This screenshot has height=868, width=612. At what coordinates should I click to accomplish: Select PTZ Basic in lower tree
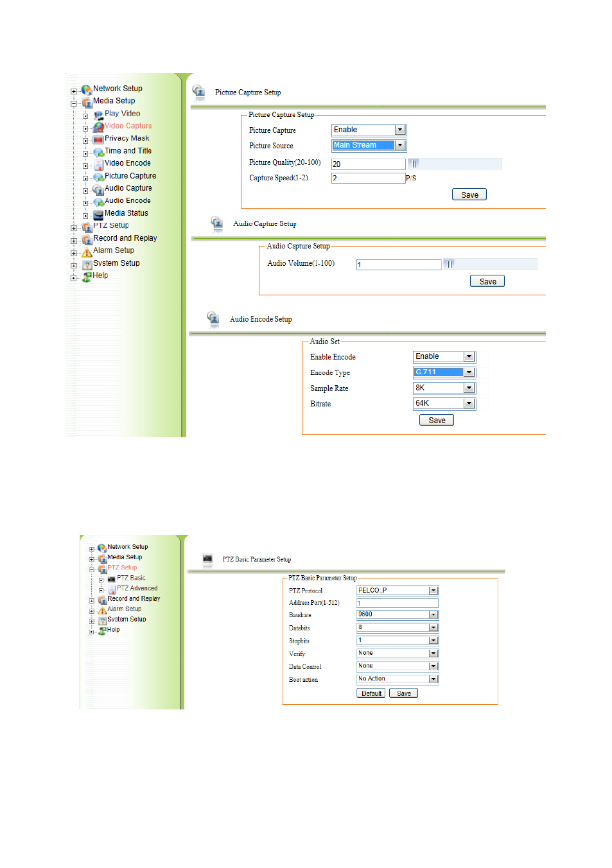(x=131, y=578)
